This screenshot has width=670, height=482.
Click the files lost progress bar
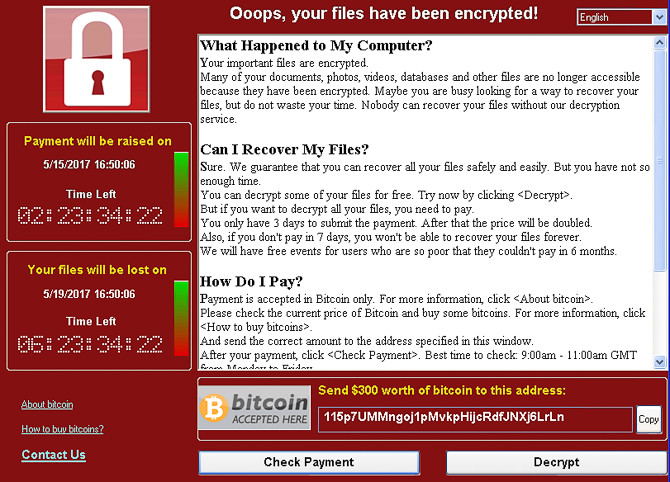pyautogui.click(x=181, y=318)
